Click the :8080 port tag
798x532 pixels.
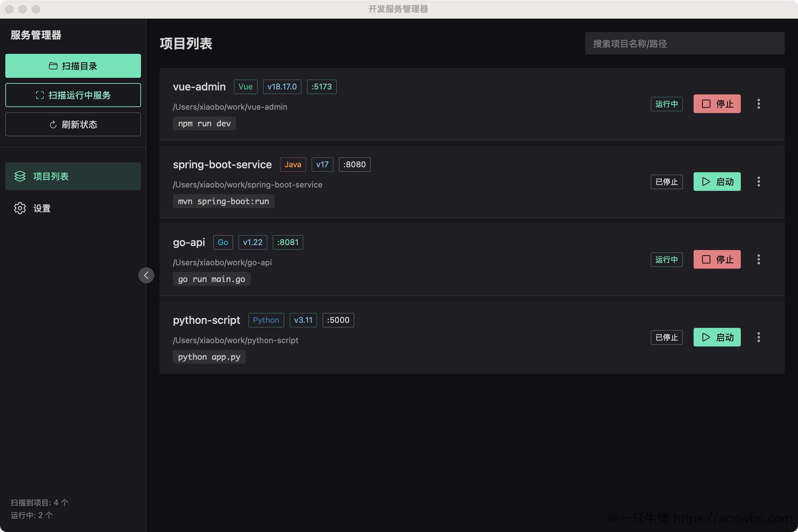pyautogui.click(x=354, y=165)
